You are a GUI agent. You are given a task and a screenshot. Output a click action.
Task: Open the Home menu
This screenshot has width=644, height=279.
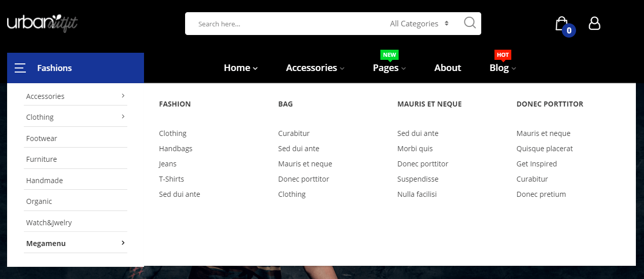[x=240, y=68]
